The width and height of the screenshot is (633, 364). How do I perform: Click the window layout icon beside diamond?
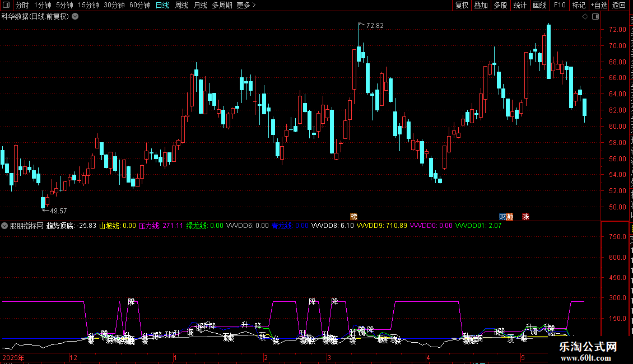click(x=595, y=17)
